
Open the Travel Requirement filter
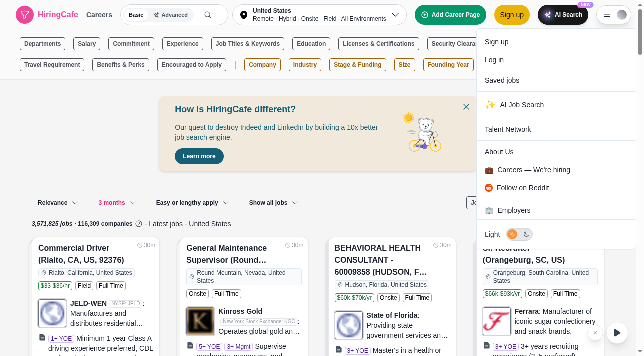[52, 65]
